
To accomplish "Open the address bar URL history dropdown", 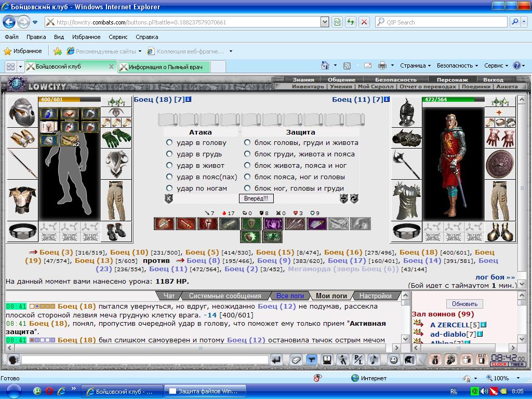I will tap(325, 22).
